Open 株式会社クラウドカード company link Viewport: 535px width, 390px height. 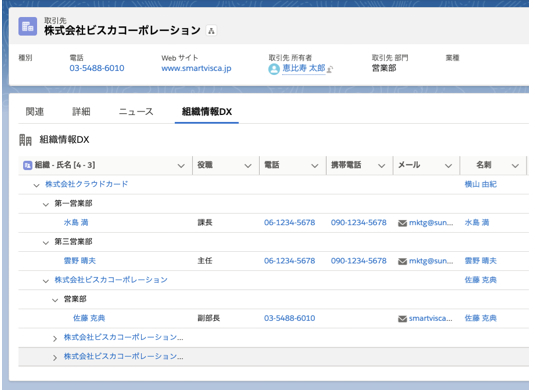[87, 184]
